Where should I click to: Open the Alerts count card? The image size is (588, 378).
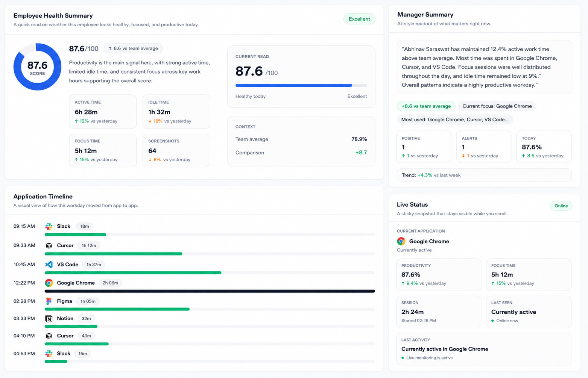pos(484,147)
